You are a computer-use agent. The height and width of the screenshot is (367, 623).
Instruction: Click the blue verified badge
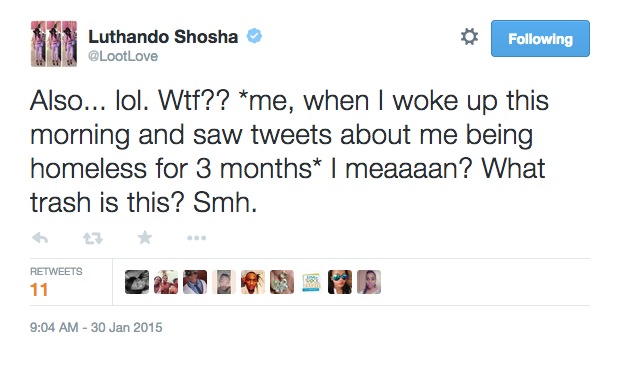[254, 36]
